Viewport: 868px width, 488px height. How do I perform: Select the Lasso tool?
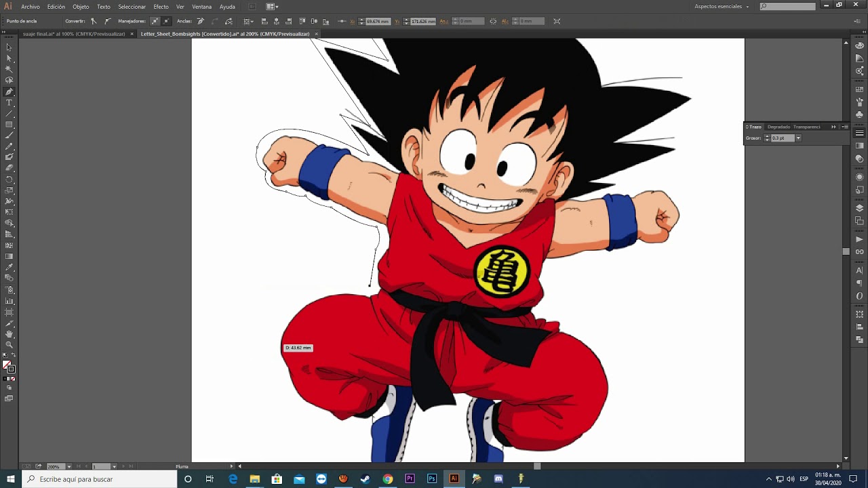pos(9,80)
